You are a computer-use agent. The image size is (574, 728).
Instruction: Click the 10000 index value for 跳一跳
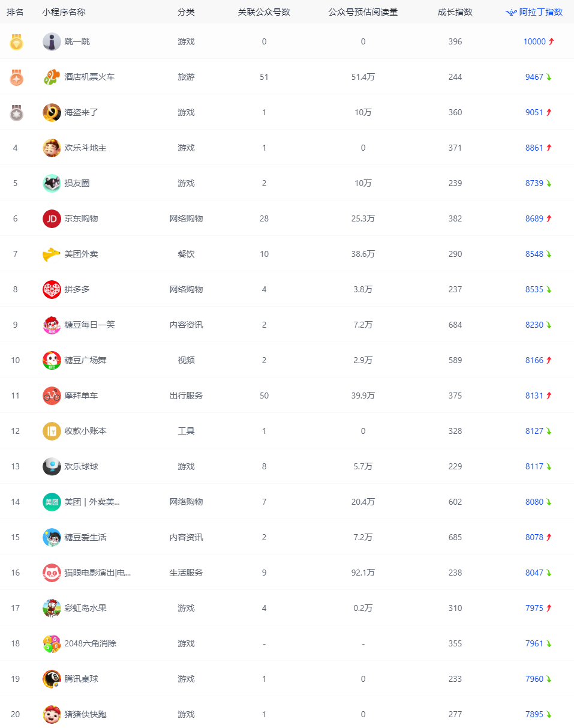coord(534,41)
